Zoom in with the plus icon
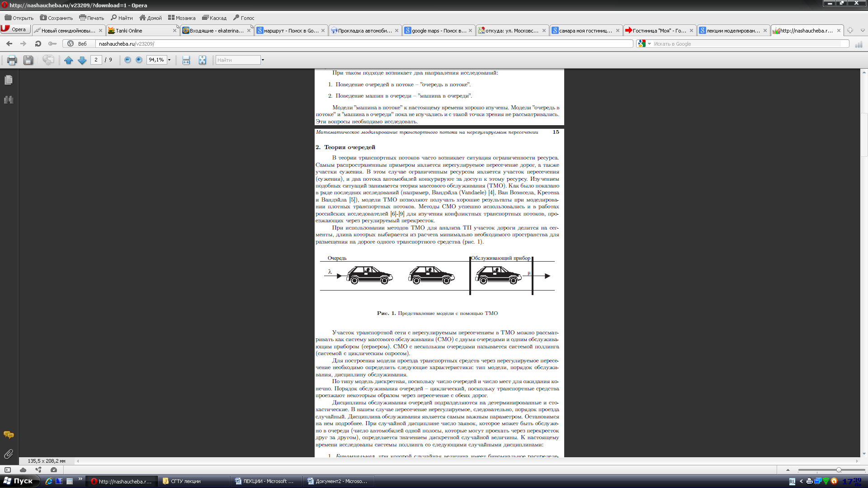The image size is (868, 488). (x=139, y=60)
